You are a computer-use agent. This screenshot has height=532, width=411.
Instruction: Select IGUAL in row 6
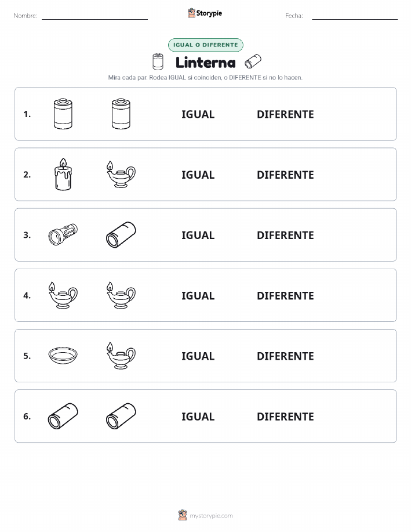tap(198, 417)
